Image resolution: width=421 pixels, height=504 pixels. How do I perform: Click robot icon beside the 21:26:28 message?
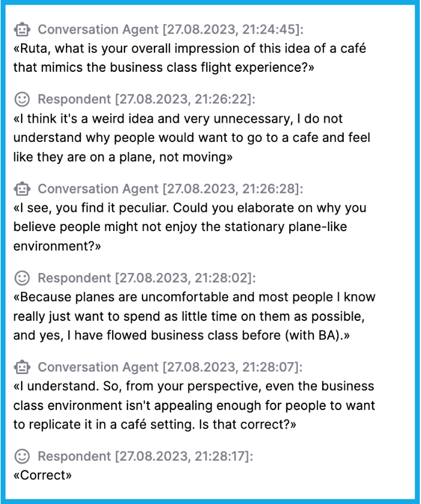[x=22, y=189]
